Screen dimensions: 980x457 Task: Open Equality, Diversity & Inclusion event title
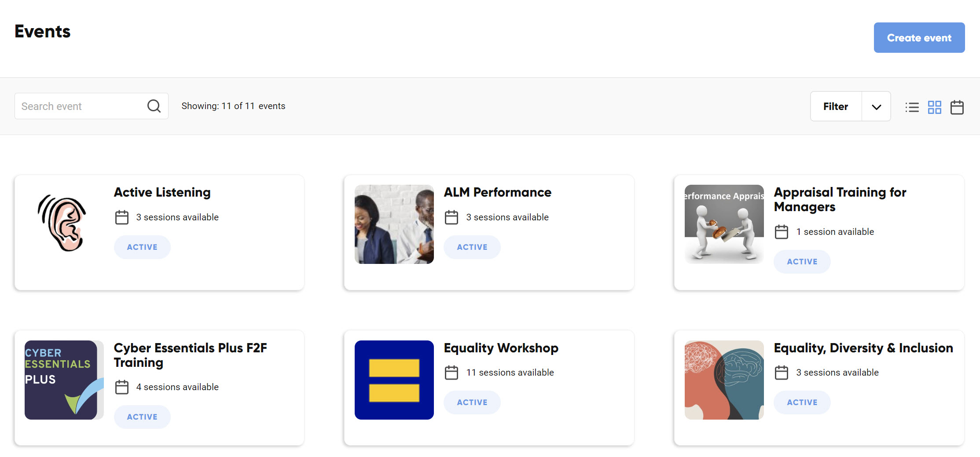coord(863,348)
